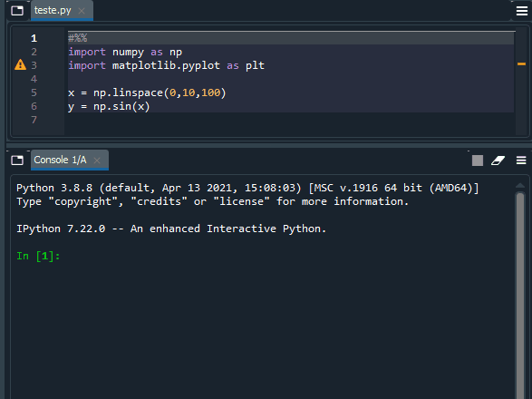Stop the current kernel with the square button
The height and width of the screenshot is (399, 532).
478,161
